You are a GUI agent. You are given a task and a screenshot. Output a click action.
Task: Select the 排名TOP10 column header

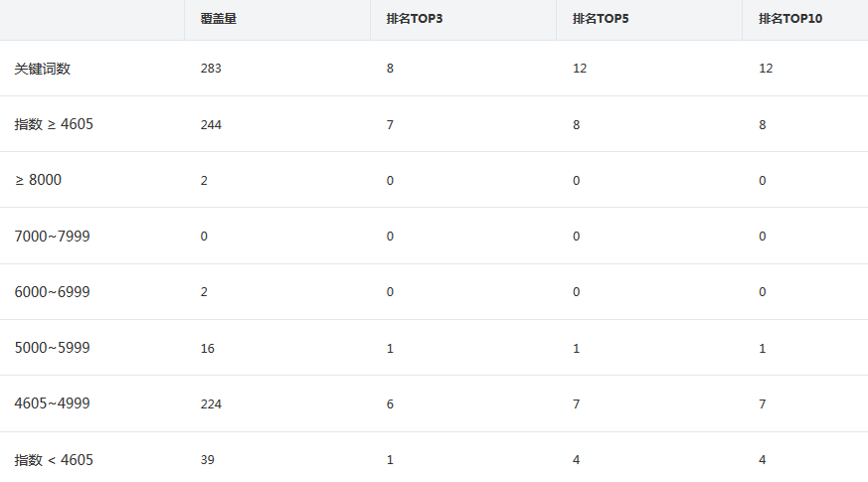click(x=790, y=19)
